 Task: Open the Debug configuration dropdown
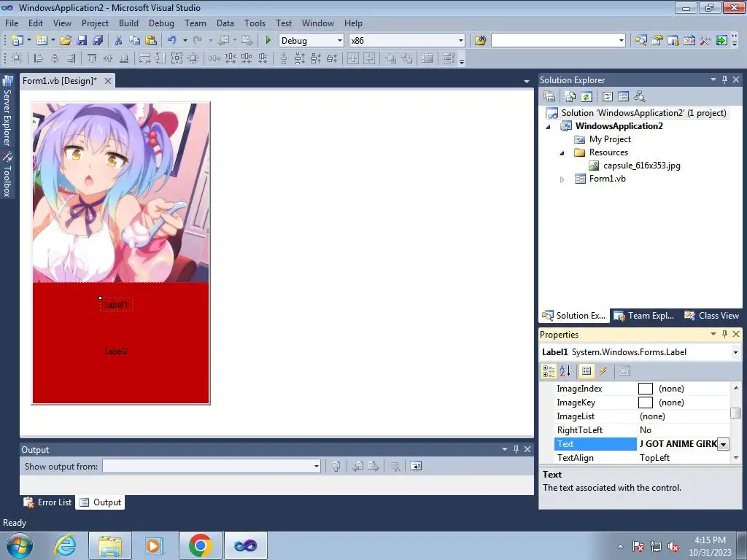pos(340,41)
